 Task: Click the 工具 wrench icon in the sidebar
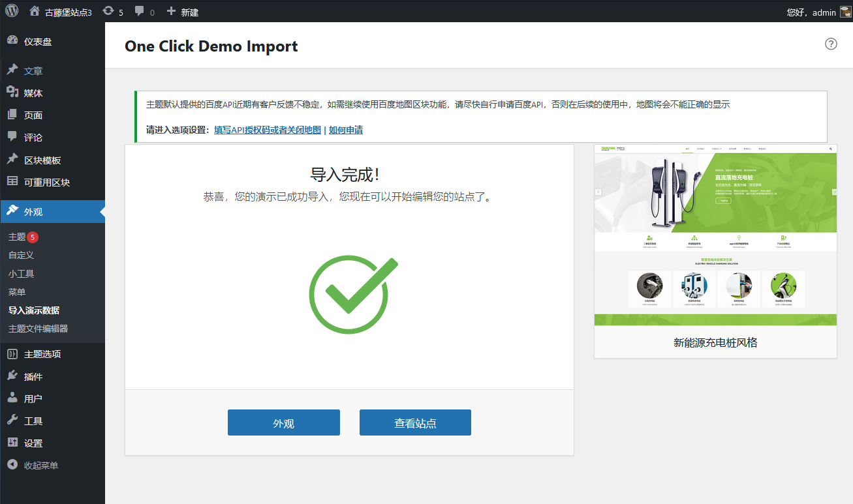pos(12,421)
